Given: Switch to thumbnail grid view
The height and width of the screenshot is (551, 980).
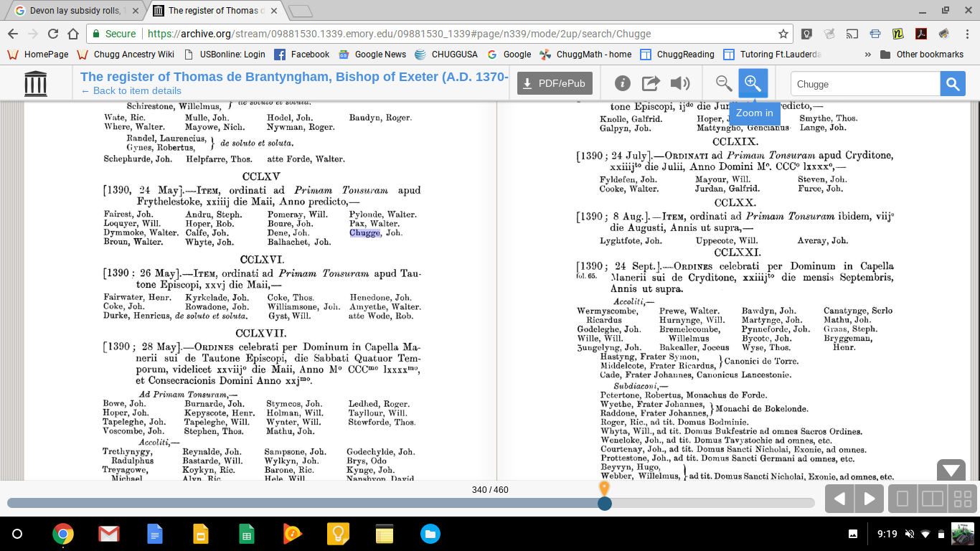Looking at the screenshot, I should point(962,499).
